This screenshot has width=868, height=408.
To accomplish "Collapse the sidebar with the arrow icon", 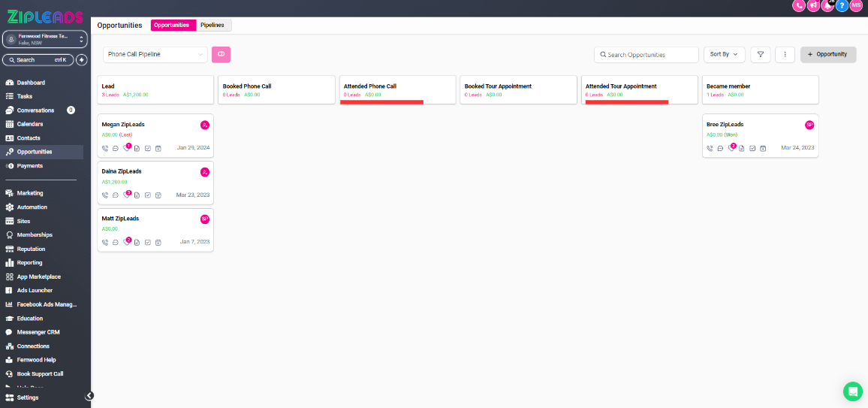I will pyautogui.click(x=89, y=396).
